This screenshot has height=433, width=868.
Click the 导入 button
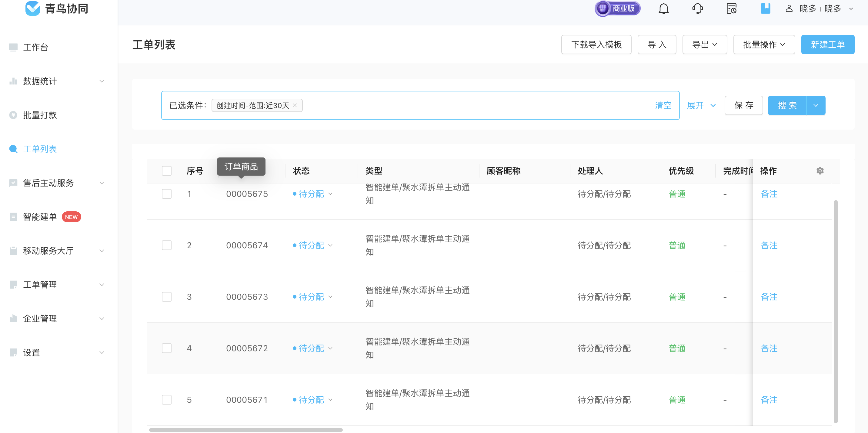pos(657,45)
